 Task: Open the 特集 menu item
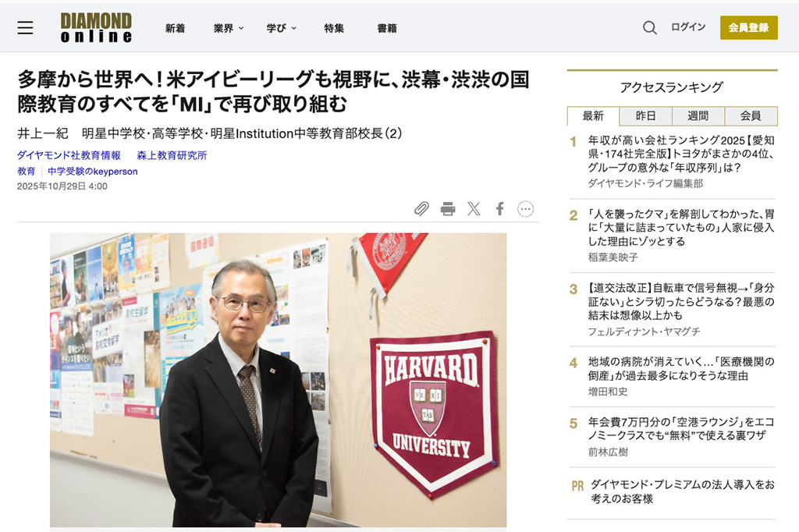click(334, 28)
